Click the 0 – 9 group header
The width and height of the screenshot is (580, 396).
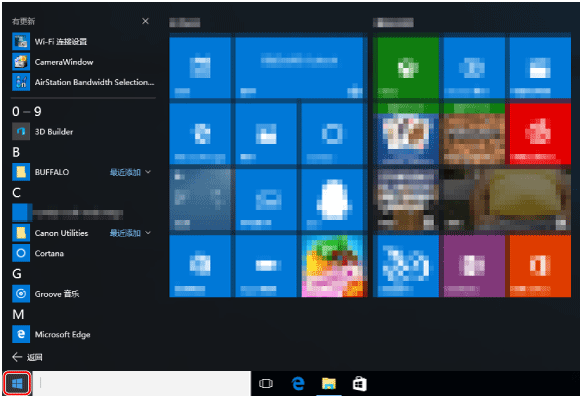click(27, 111)
